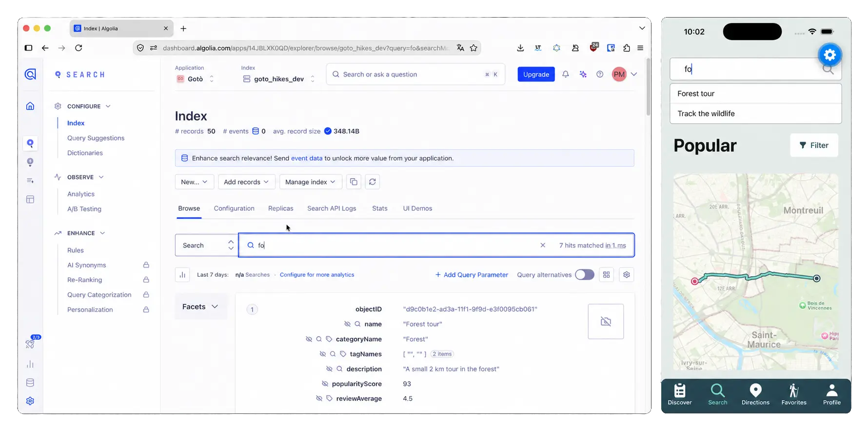Clear the 'fo' query with the X
This screenshot has height=431, width=868.
(543, 245)
